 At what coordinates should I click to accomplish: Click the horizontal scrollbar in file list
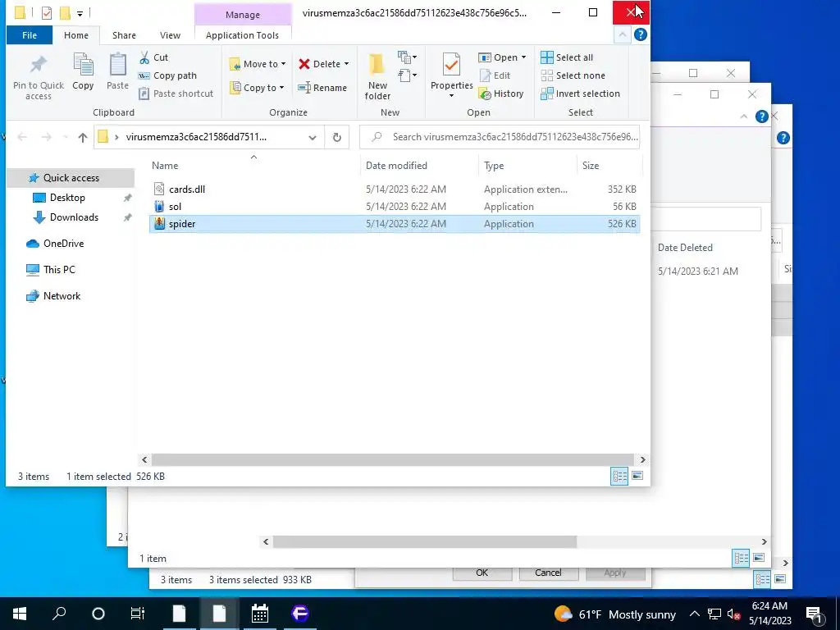pos(393,459)
